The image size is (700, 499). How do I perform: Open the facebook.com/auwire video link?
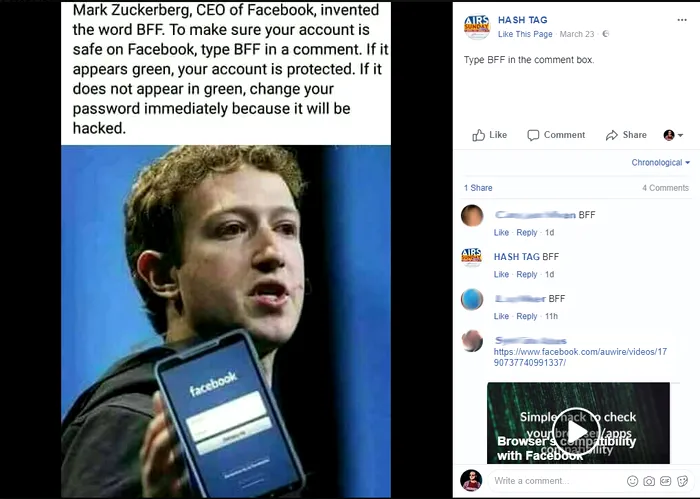click(580, 357)
